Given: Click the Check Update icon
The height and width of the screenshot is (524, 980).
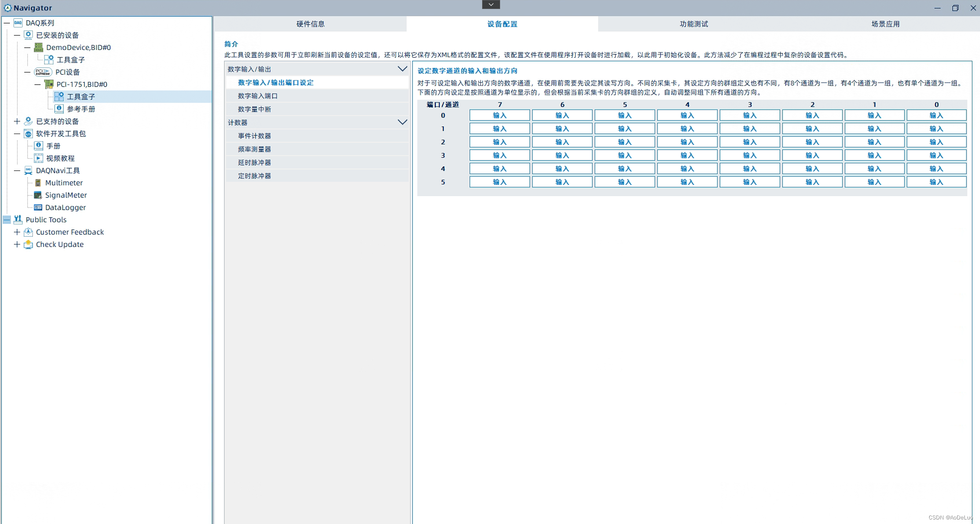Looking at the screenshot, I should pyautogui.click(x=28, y=244).
